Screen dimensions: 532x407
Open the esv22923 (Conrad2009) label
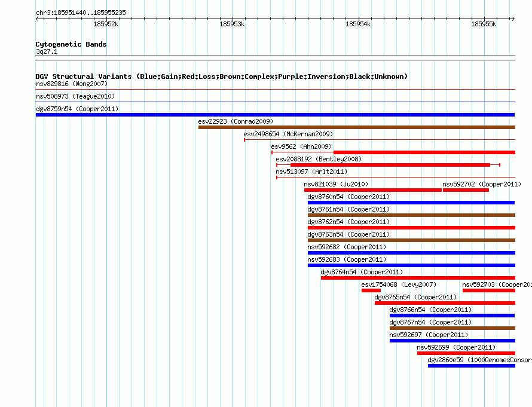[236, 121]
